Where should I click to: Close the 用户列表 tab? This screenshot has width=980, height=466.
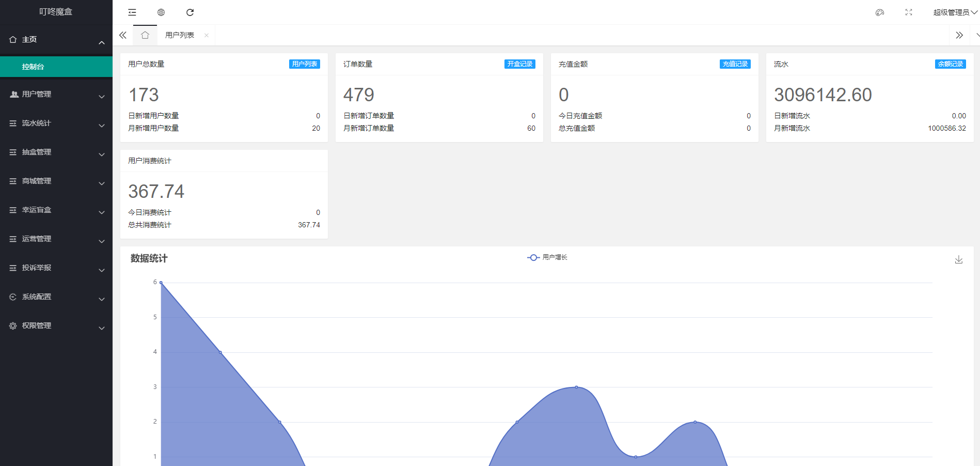tap(207, 35)
